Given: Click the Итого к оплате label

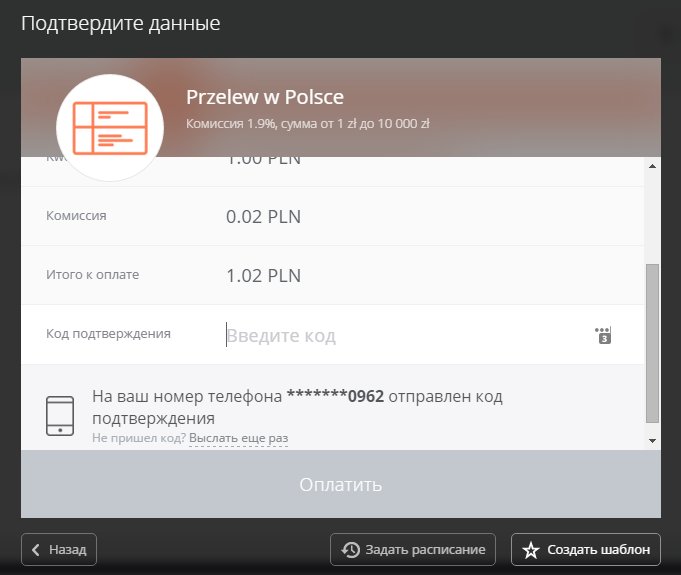Looking at the screenshot, I should pos(93,274).
